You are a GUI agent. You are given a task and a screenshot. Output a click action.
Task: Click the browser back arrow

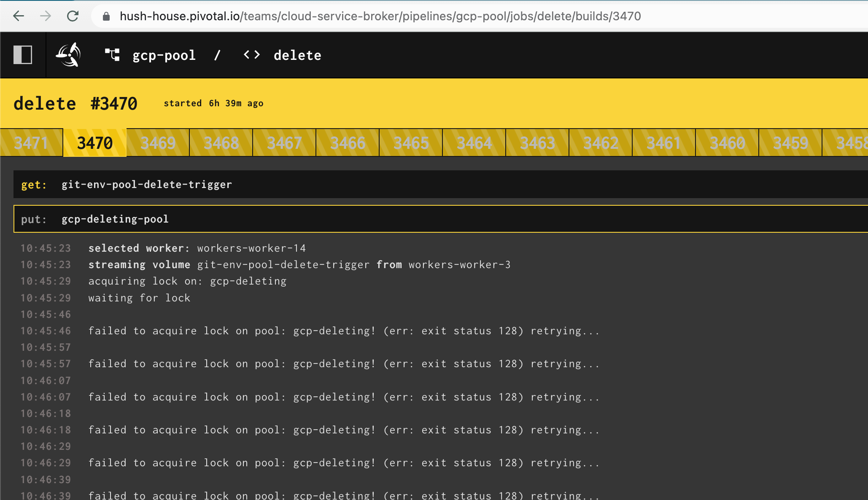coord(18,16)
